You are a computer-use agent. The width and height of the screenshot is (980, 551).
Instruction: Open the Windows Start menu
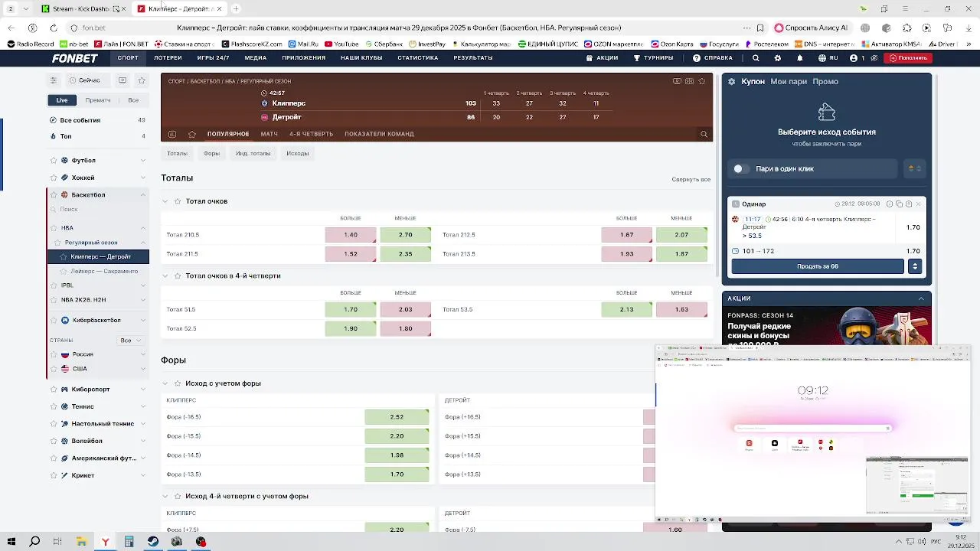click(x=11, y=542)
